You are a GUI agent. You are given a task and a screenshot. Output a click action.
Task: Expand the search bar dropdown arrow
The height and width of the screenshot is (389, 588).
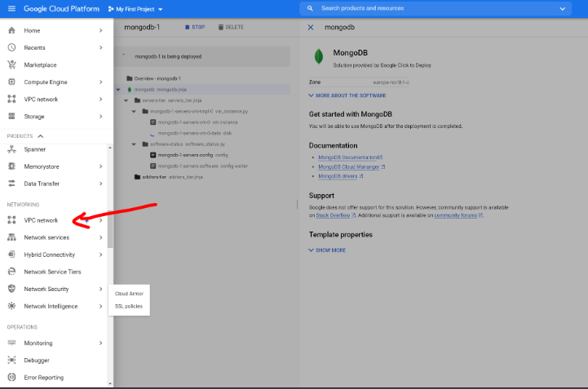[562, 9]
